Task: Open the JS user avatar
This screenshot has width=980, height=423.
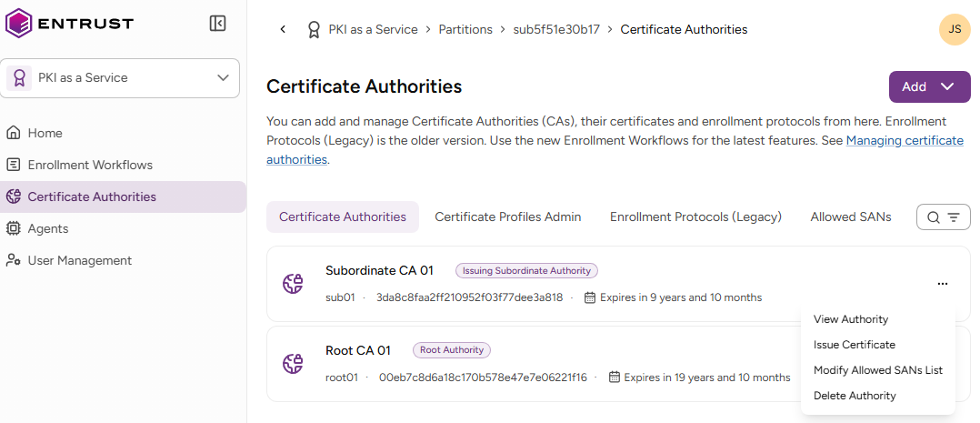Action: coord(955,29)
